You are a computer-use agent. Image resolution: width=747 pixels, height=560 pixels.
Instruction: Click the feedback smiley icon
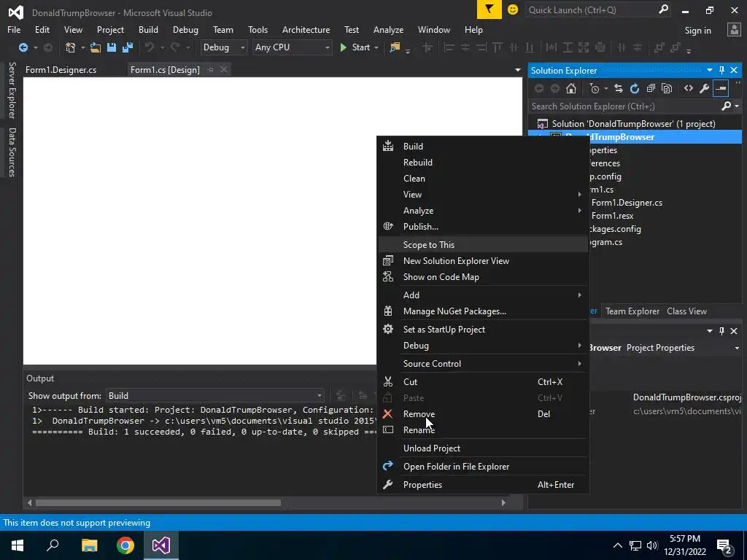513,9
